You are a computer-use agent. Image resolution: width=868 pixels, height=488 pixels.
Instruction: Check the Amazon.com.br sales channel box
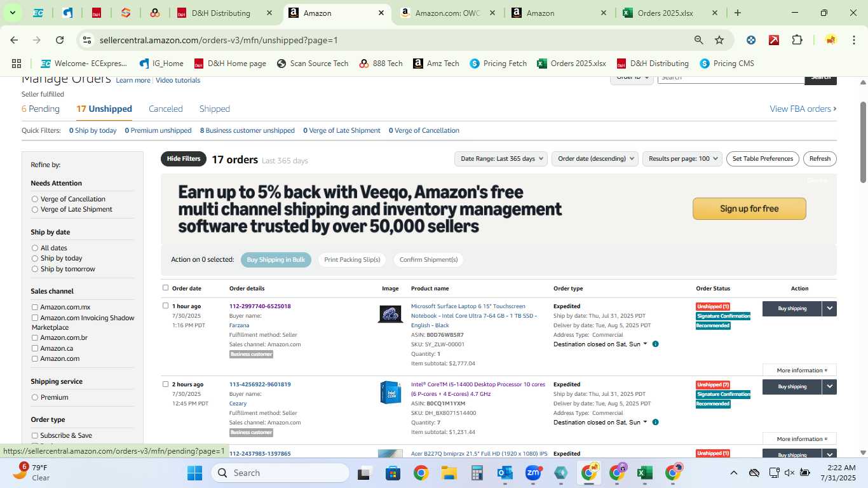point(35,337)
